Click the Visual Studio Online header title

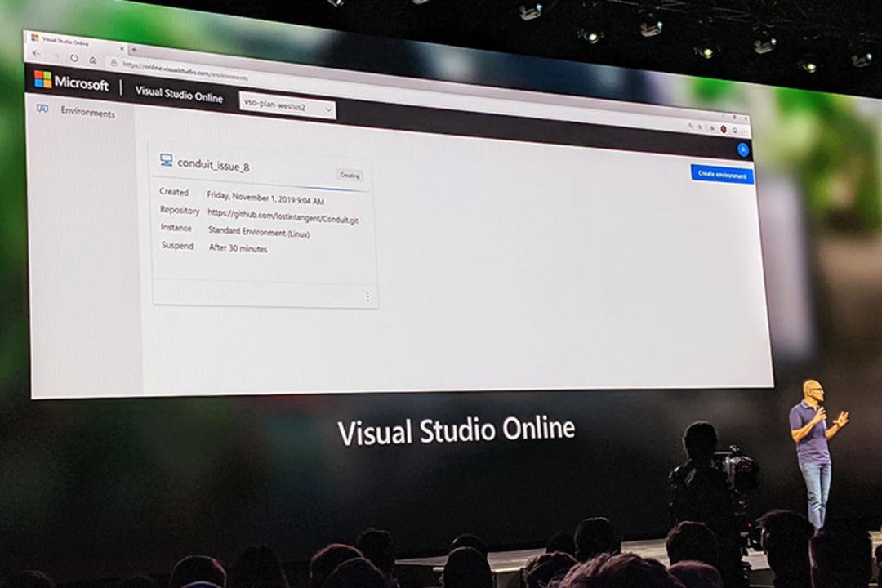tap(179, 94)
